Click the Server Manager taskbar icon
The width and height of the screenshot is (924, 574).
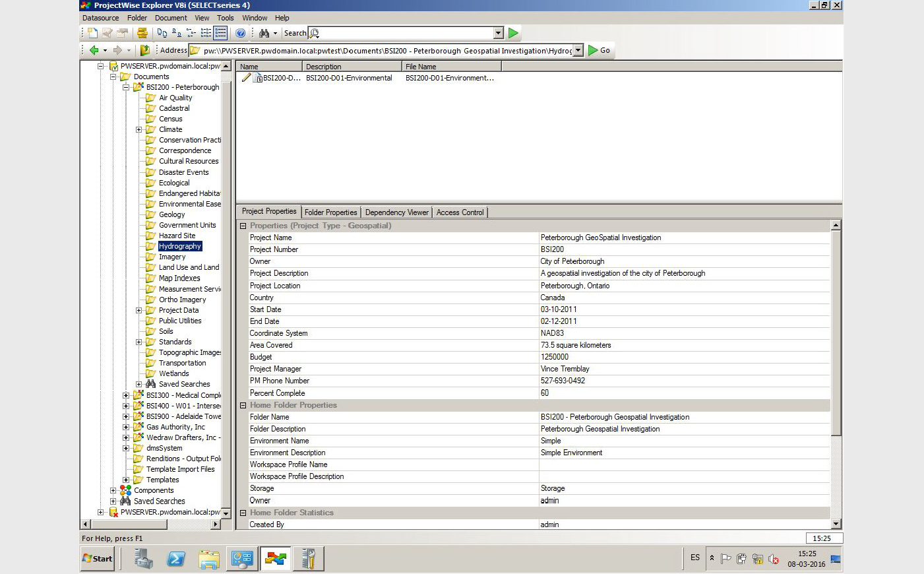click(143, 559)
